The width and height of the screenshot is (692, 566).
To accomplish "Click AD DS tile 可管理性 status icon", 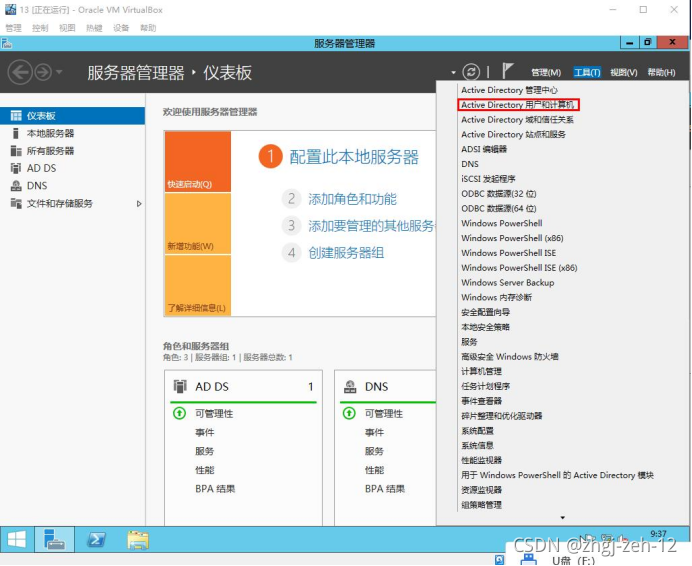I will click(x=179, y=414).
